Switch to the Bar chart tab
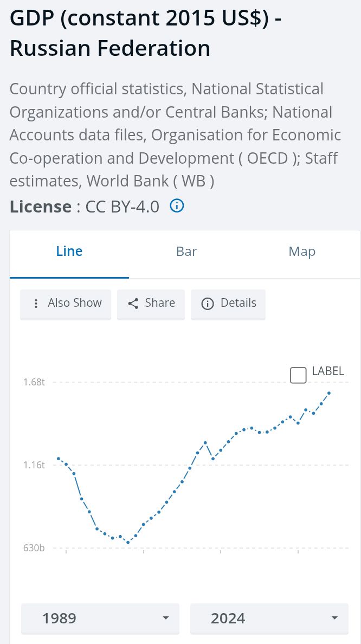Viewport: 361px width, 644px height. 186,252
